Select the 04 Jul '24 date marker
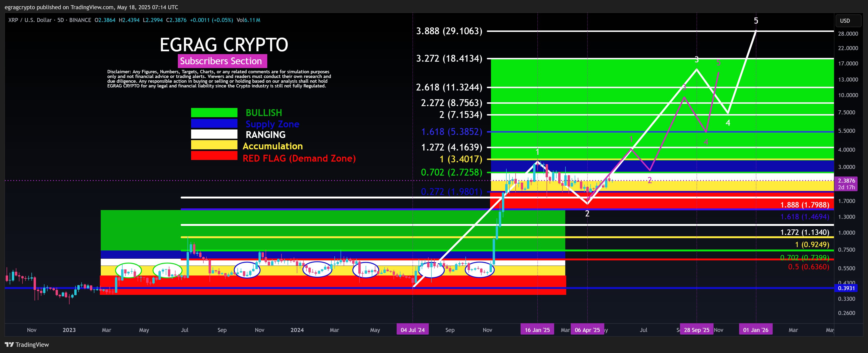This screenshot has height=353, width=868. [413, 330]
